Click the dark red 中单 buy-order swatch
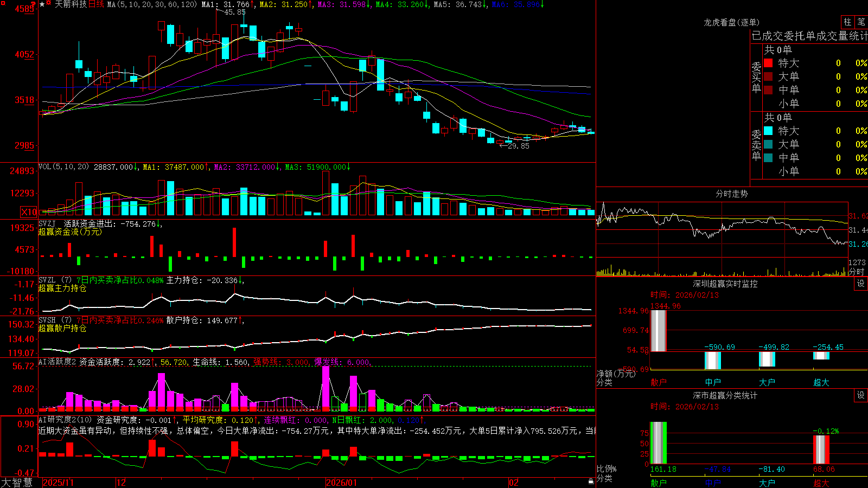The width and height of the screenshot is (868, 488). [x=768, y=89]
